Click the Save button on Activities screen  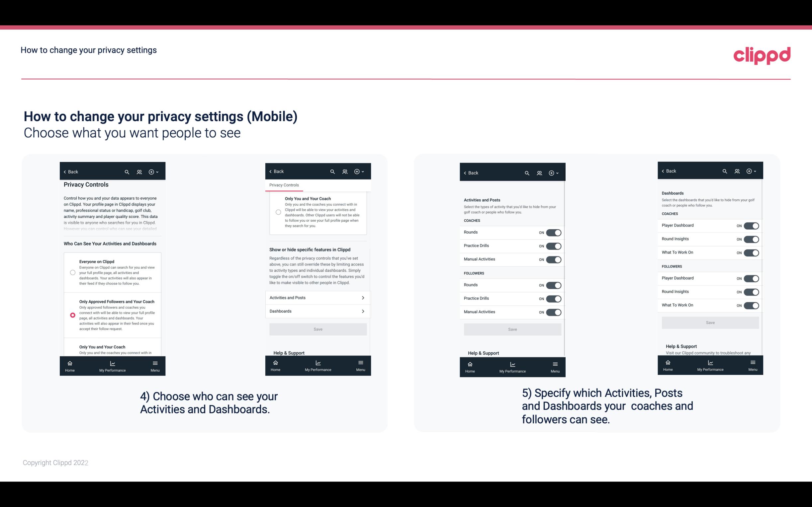[512, 329]
